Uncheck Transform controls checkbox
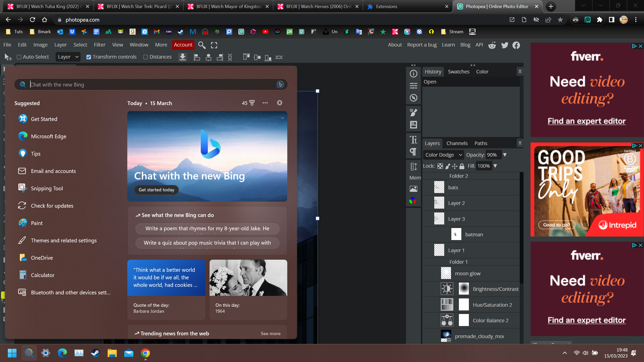 coord(89,57)
